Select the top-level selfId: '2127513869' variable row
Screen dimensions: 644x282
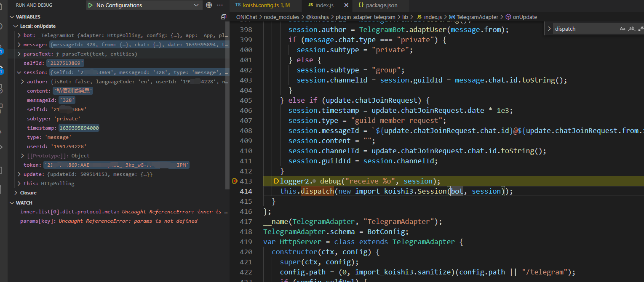coord(119,63)
